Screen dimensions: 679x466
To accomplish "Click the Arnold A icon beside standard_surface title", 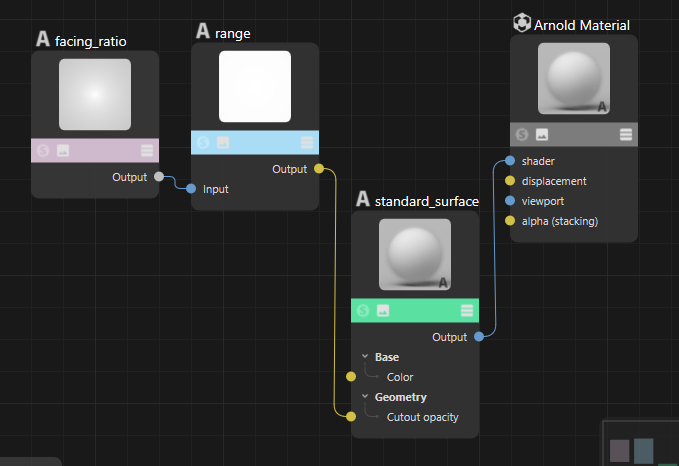I will coord(363,199).
